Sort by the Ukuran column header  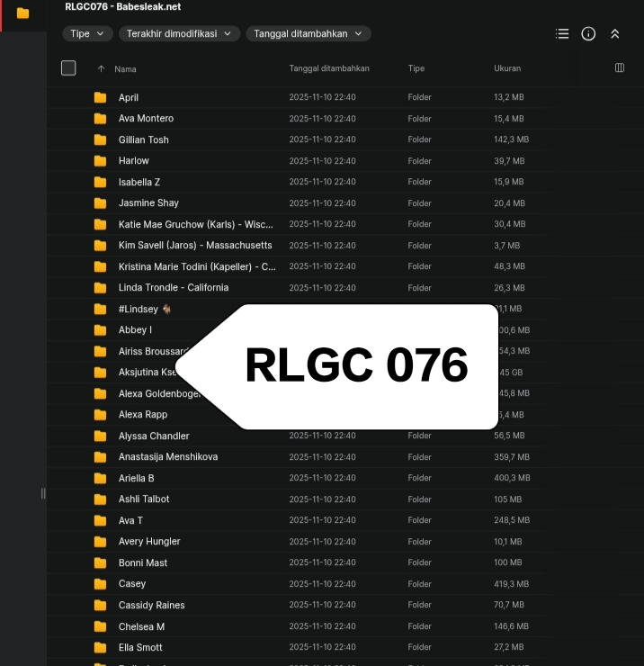(507, 68)
